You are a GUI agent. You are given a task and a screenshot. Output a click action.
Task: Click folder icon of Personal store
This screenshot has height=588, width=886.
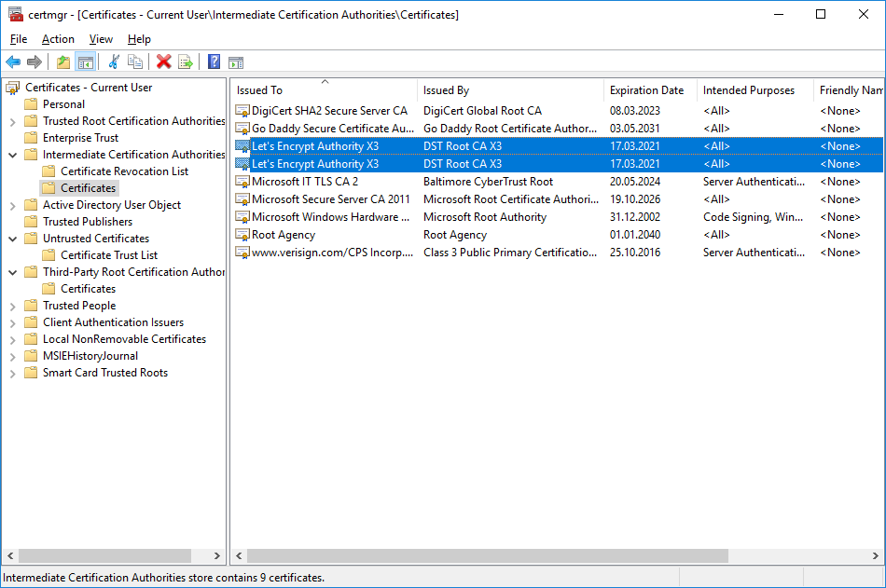(31, 104)
